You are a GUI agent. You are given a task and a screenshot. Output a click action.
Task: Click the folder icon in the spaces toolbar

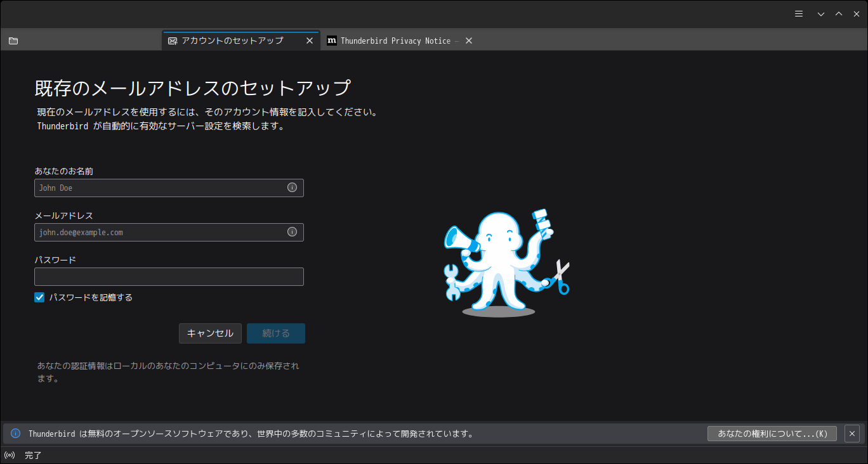click(13, 40)
